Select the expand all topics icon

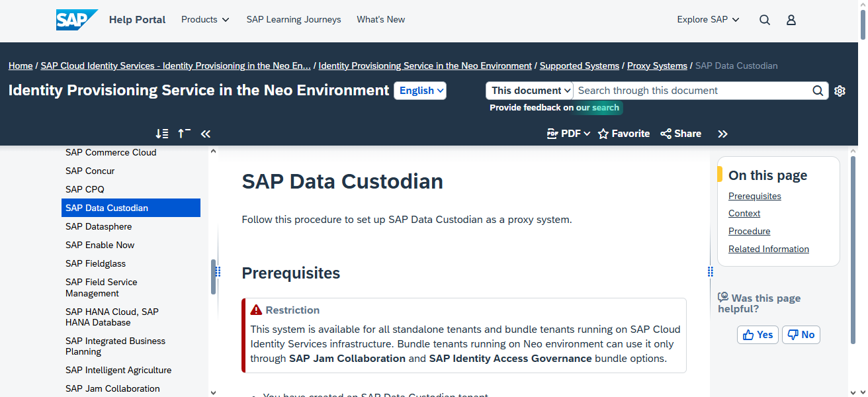tap(161, 133)
